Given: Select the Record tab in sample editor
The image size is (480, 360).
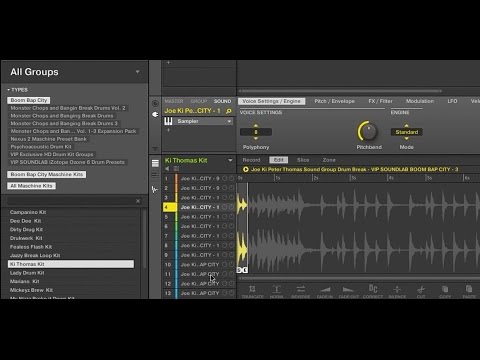Looking at the screenshot, I should [x=251, y=160].
